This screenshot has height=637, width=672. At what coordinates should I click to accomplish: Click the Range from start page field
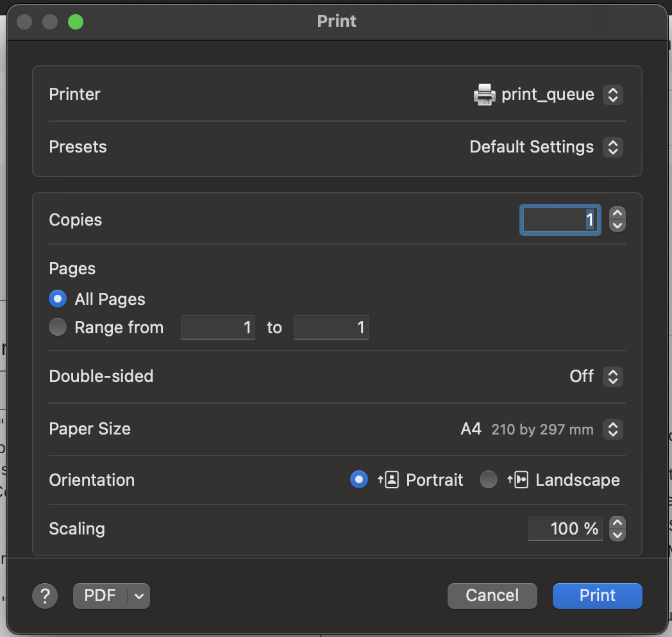[218, 328]
